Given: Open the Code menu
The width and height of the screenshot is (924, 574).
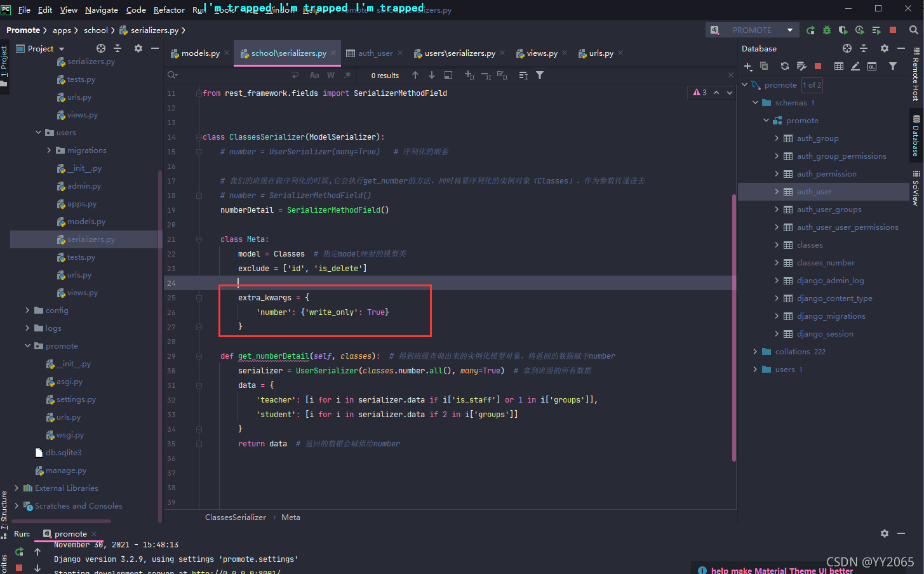Looking at the screenshot, I should coord(136,10).
